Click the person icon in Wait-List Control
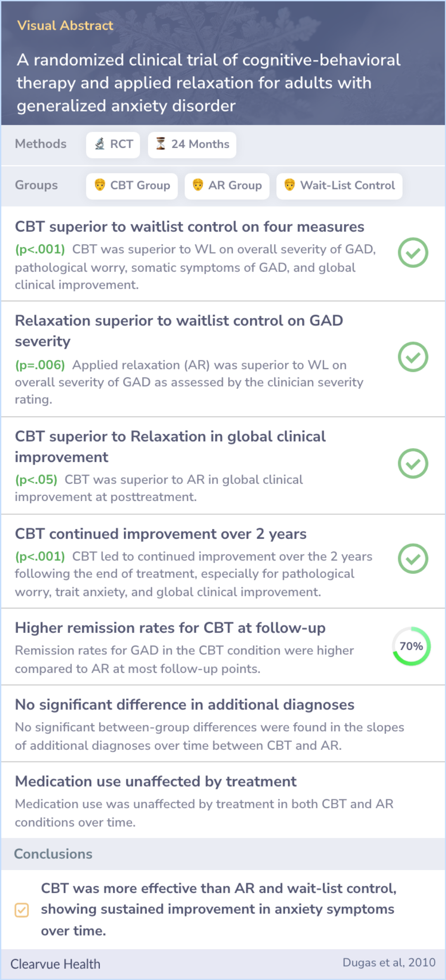The height and width of the screenshot is (980, 446). (289, 185)
